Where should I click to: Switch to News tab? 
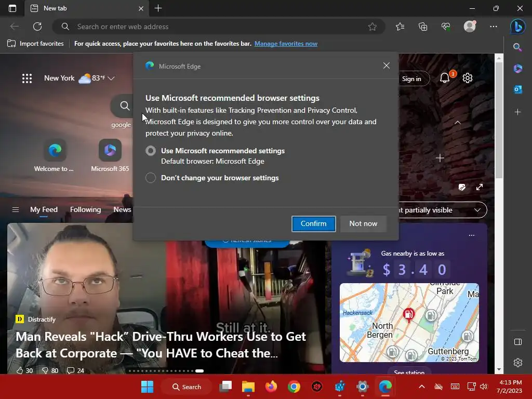(x=122, y=209)
